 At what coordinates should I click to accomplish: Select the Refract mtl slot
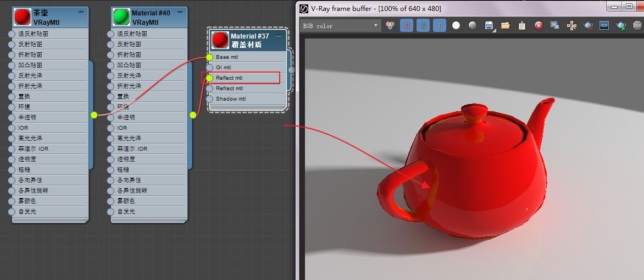(x=246, y=89)
